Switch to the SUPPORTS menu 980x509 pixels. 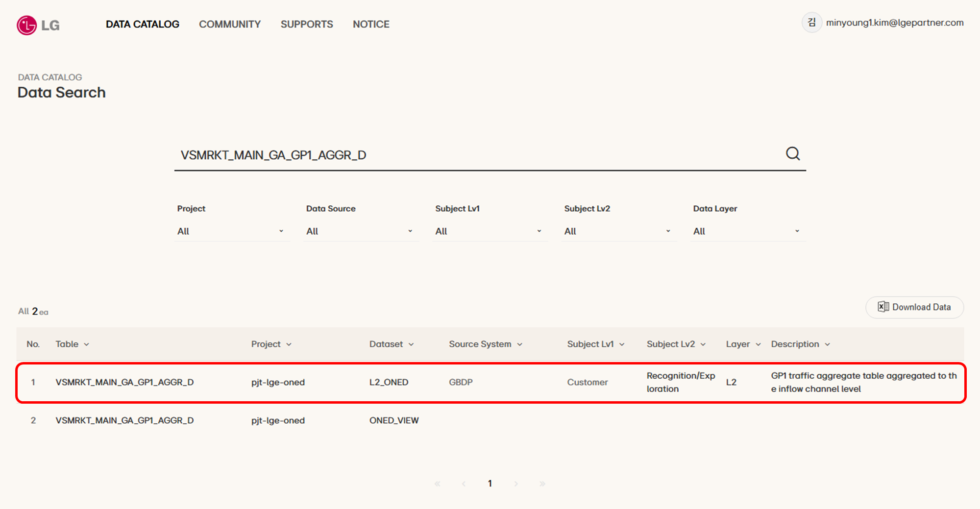306,24
